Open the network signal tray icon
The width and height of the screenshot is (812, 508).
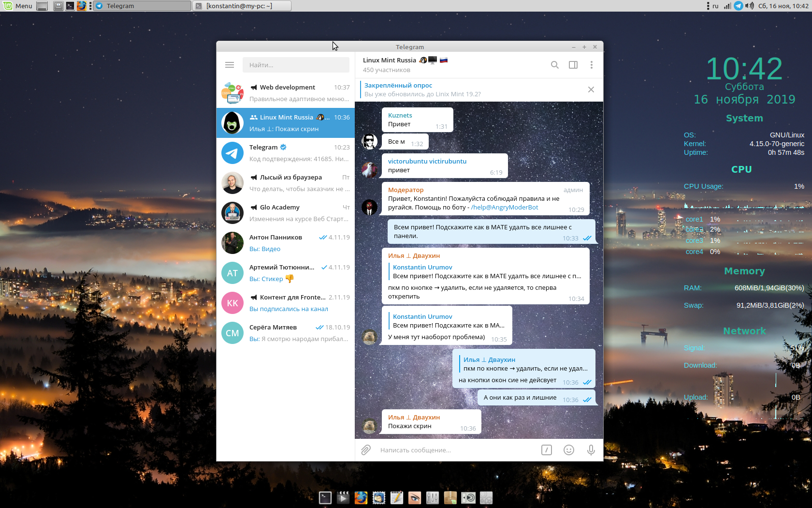(x=727, y=6)
